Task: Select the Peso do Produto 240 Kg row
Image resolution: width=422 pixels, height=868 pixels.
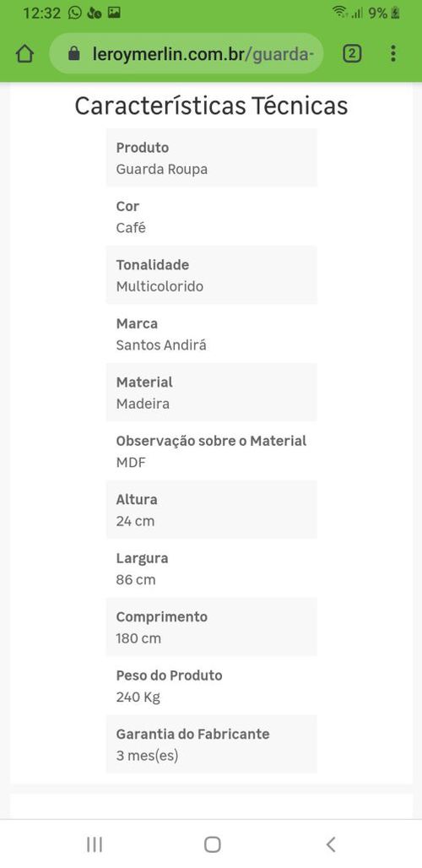Action: point(212,686)
